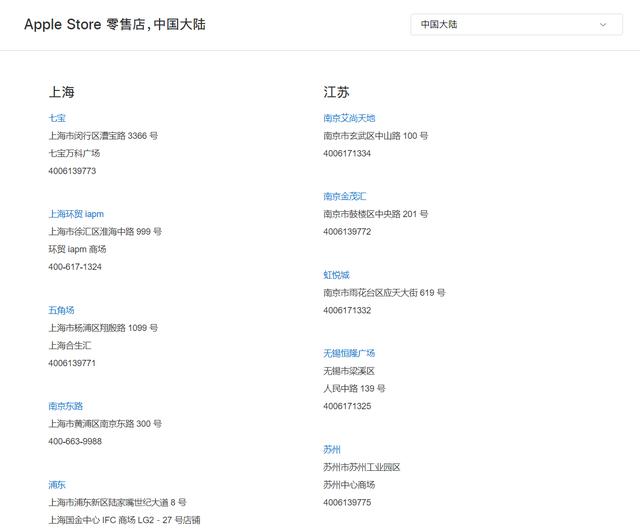Click phone number 4006139772
Screen dimensions: 640x528
point(347,232)
